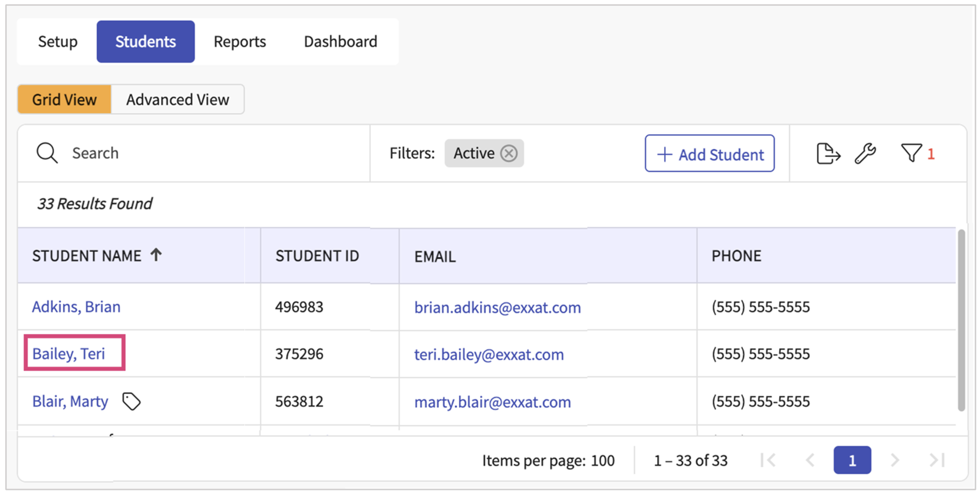
Task: Go to the last page arrow
Action: coord(937,460)
